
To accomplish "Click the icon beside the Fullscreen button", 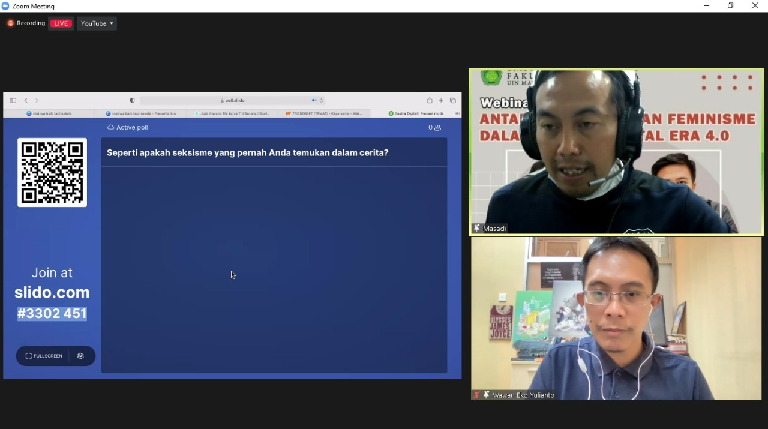I will coord(81,356).
